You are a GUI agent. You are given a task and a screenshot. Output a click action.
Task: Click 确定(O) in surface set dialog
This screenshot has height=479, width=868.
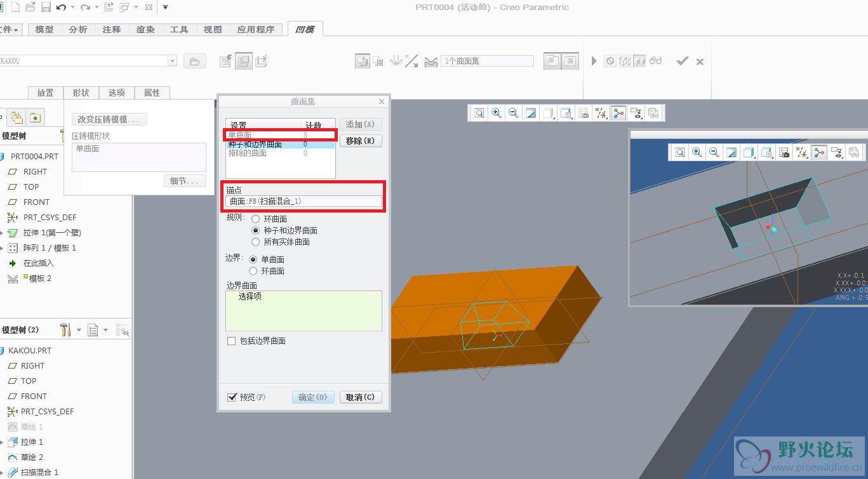(313, 397)
